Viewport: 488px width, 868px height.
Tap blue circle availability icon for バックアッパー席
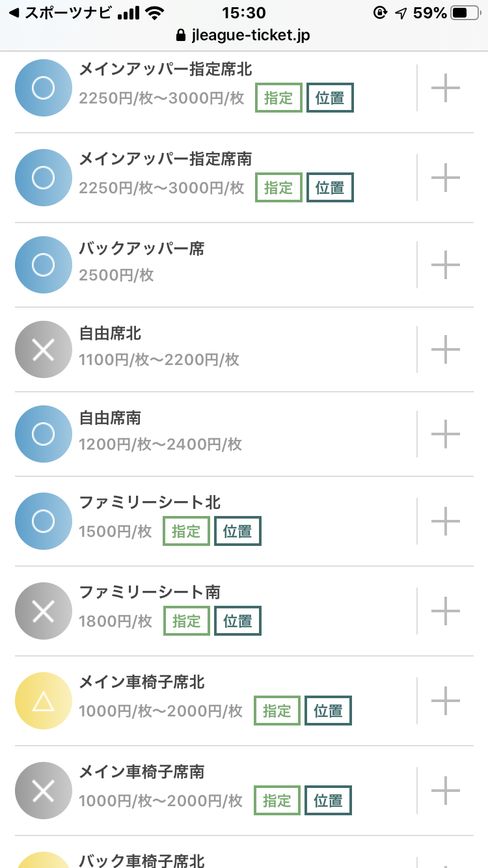pyautogui.click(x=43, y=265)
